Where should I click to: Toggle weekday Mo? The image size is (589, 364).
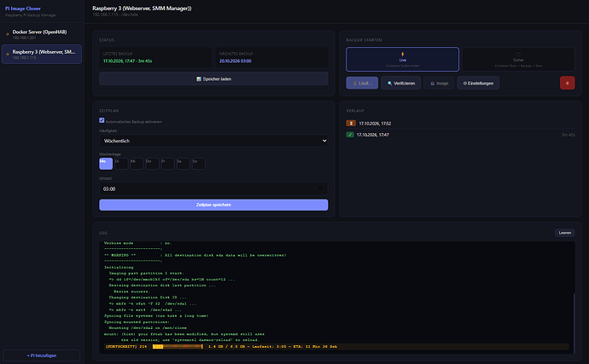pyautogui.click(x=106, y=163)
